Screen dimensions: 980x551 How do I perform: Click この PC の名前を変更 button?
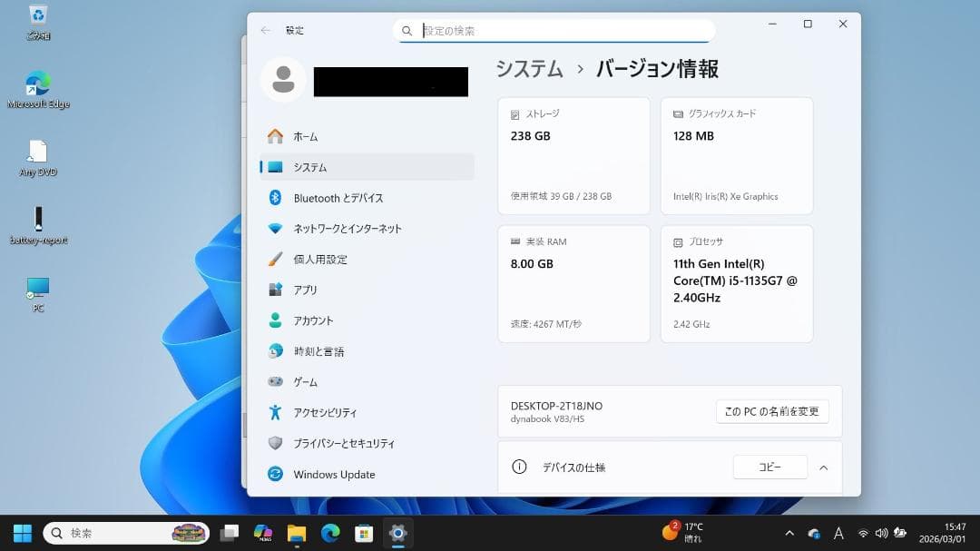pos(772,411)
